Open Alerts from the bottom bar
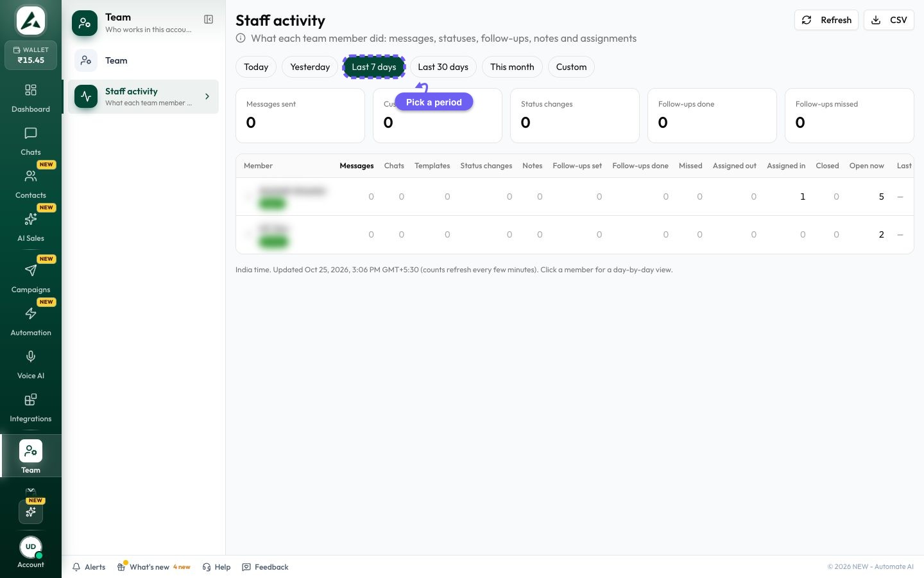This screenshot has width=924, height=578. tap(89, 567)
